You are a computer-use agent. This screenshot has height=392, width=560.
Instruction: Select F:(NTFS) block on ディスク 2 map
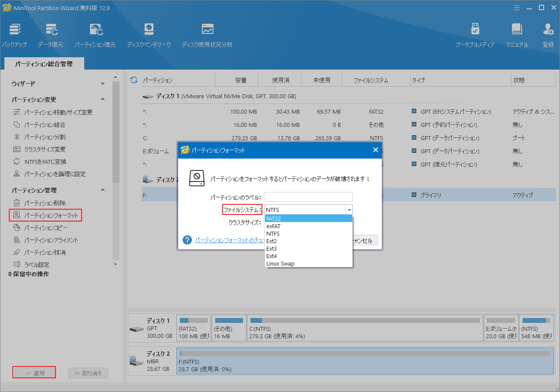[x=365, y=360]
